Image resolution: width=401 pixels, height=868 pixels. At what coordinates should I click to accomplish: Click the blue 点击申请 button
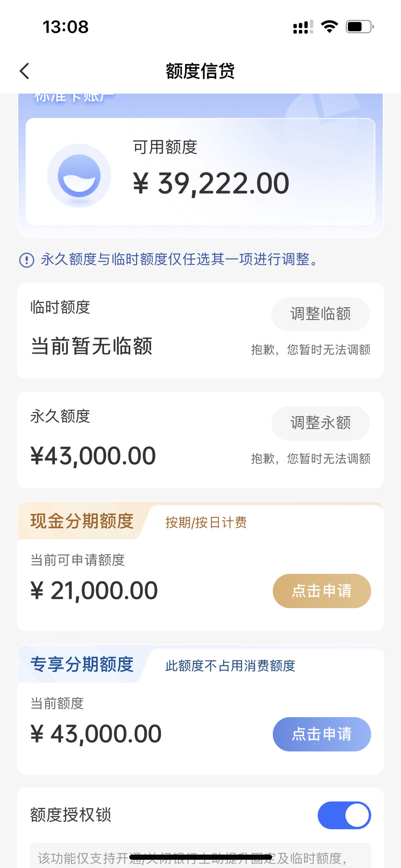(x=322, y=734)
